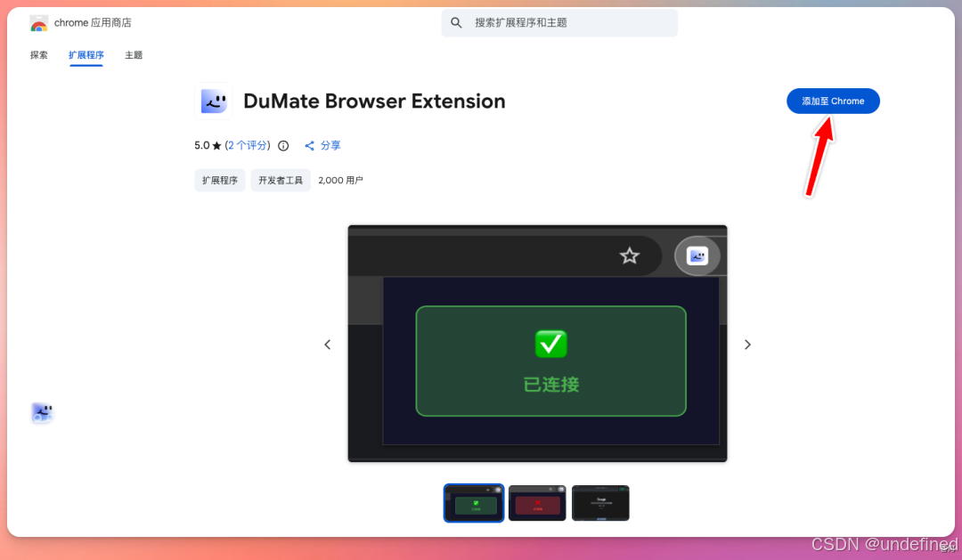The image size is (962, 560).
Task: Click the chrome 应用商店 header text
Action: tap(93, 22)
